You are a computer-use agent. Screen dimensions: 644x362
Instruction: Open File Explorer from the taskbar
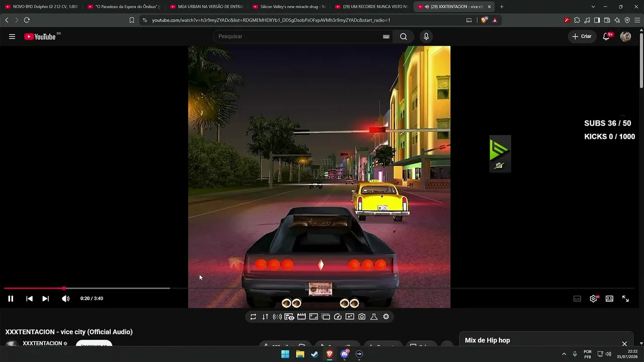pyautogui.click(x=300, y=354)
